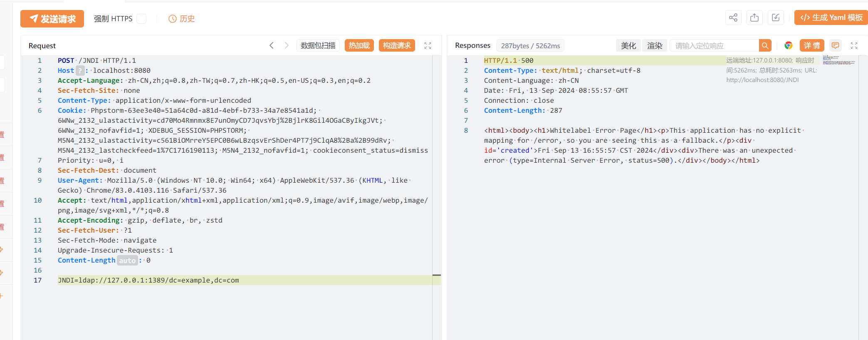868x340 pixels.
Task: Click the XDEBUG_SESSION=PHPSTORM cookie text
Action: click(x=198, y=130)
